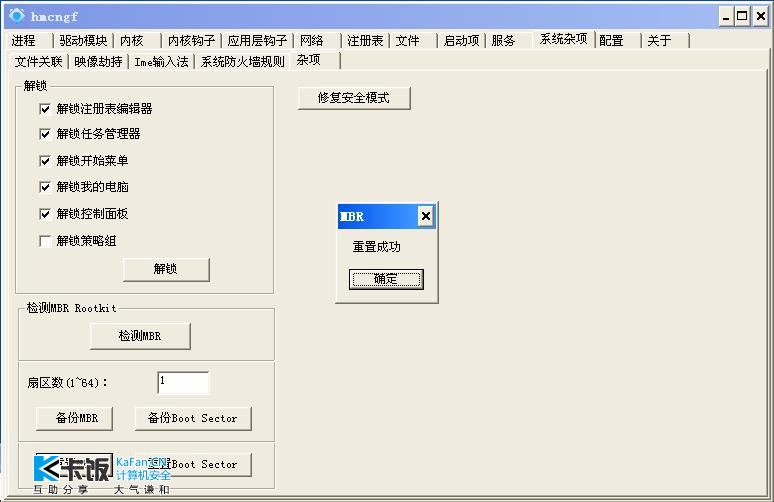Image resolution: width=774 pixels, height=502 pixels.
Task: Toggle the 解锁注册表编辑器 checkbox
Action: tap(45, 109)
